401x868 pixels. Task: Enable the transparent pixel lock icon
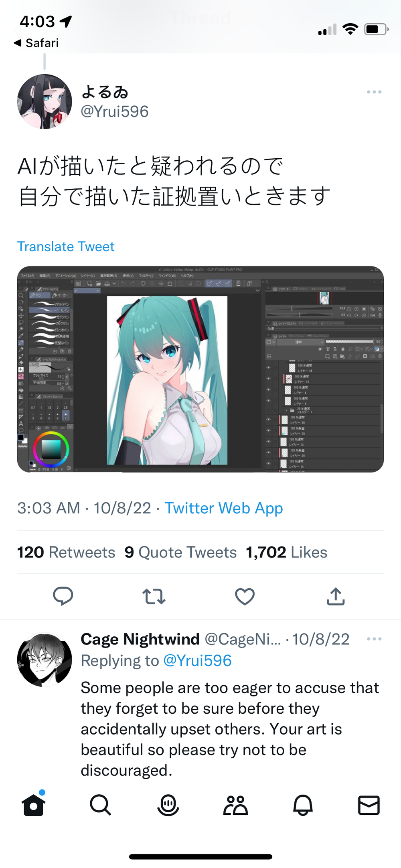335,349
